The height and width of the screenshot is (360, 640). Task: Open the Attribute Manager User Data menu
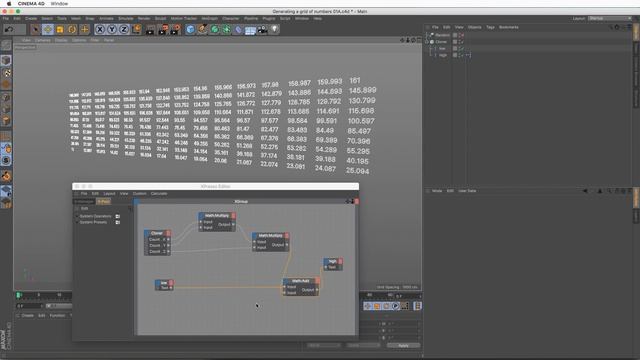[467, 191]
